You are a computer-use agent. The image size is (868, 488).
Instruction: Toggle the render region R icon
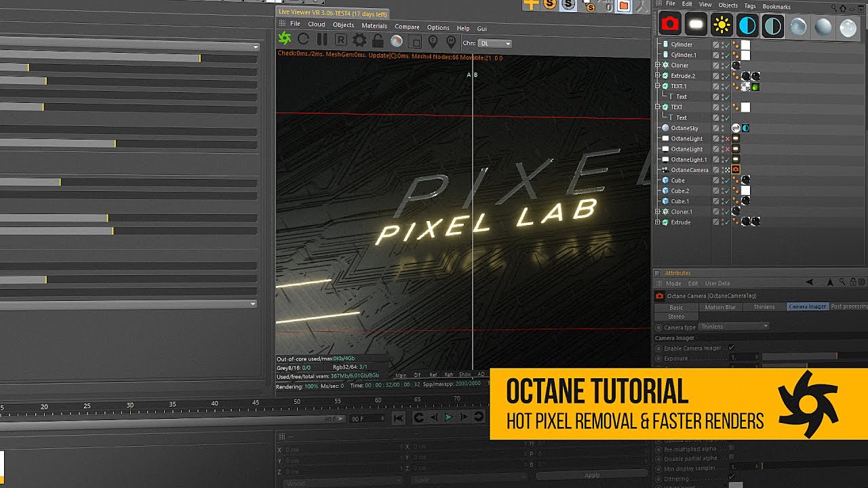point(340,41)
